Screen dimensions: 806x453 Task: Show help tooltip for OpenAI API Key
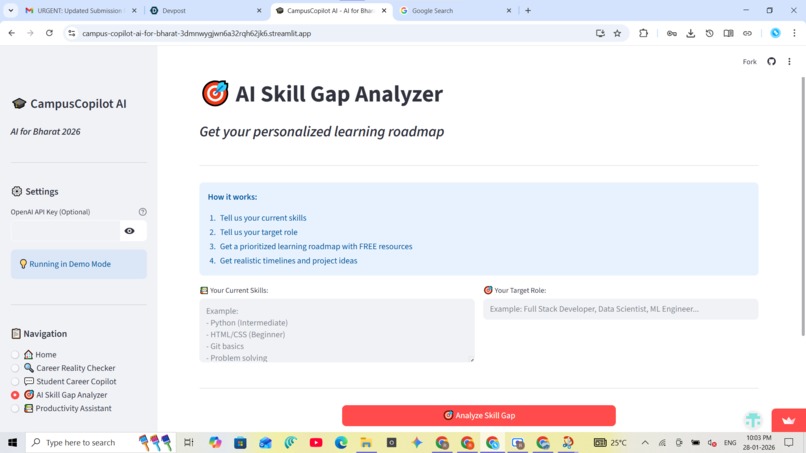coord(142,212)
